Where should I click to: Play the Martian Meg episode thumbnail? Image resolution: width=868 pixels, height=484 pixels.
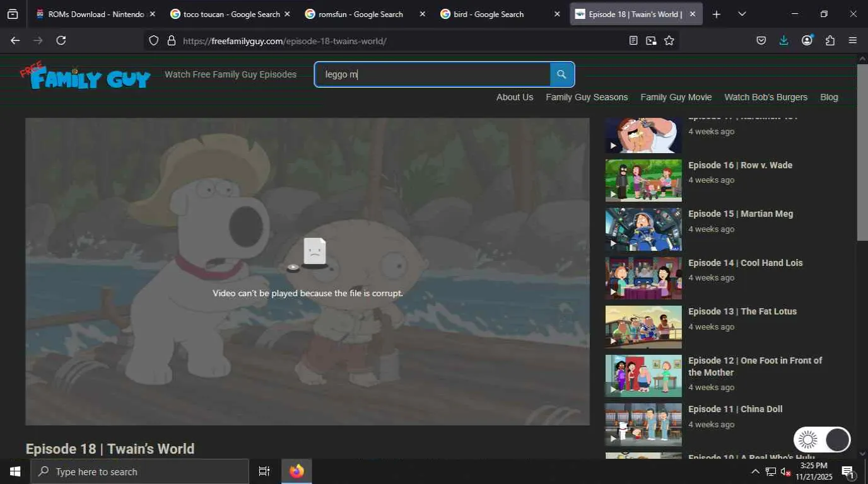pyautogui.click(x=643, y=229)
